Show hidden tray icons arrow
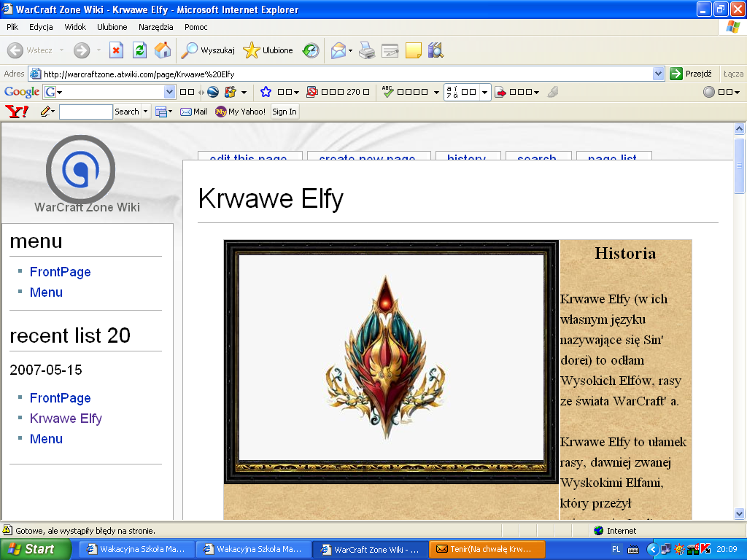The image size is (747, 560). 652,550
